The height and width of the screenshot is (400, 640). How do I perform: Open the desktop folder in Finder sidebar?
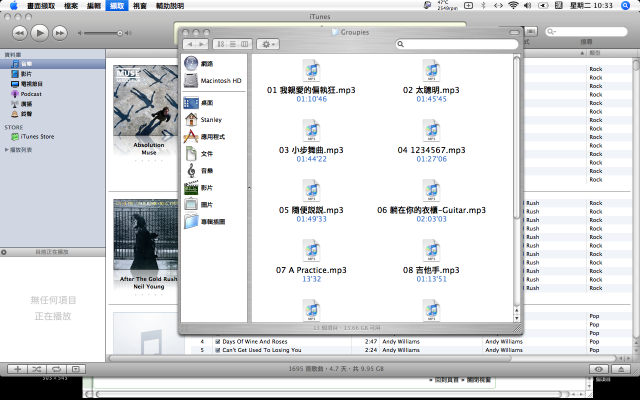click(199, 103)
